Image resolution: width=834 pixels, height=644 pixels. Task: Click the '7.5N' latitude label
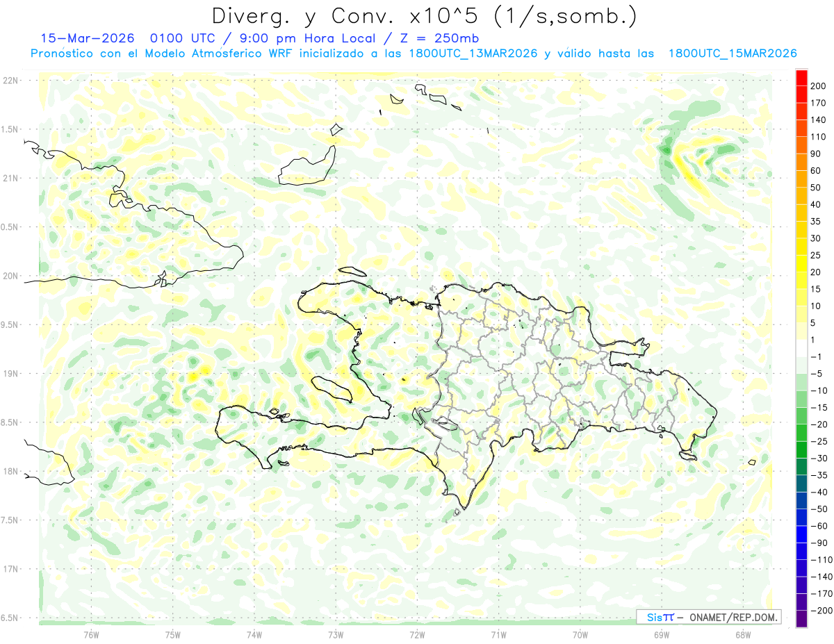(10, 520)
